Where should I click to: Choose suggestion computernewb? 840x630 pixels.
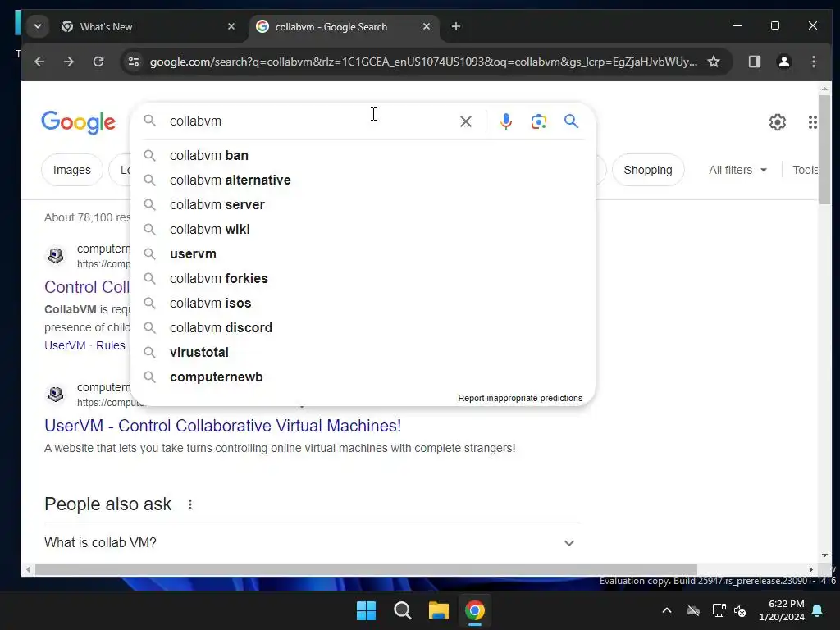363,377
